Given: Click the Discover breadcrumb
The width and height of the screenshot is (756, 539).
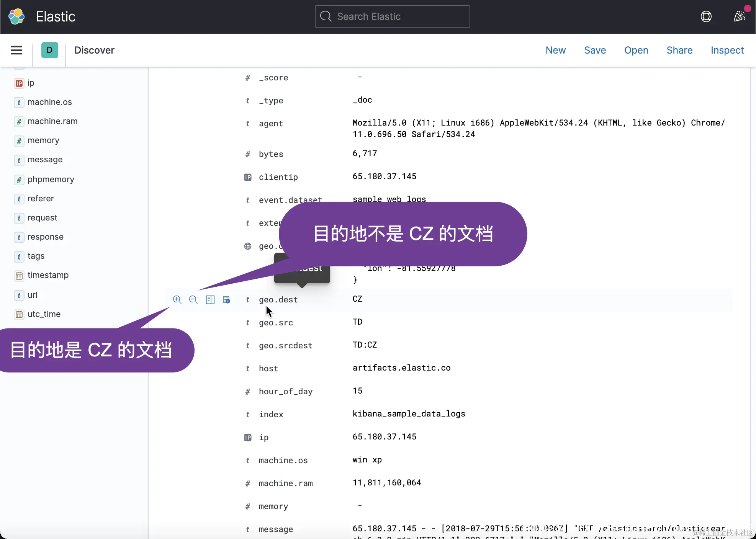Looking at the screenshot, I should pyautogui.click(x=94, y=50).
